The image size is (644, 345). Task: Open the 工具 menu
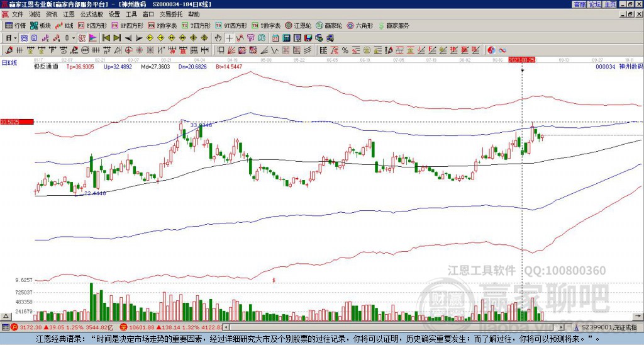click(x=131, y=14)
